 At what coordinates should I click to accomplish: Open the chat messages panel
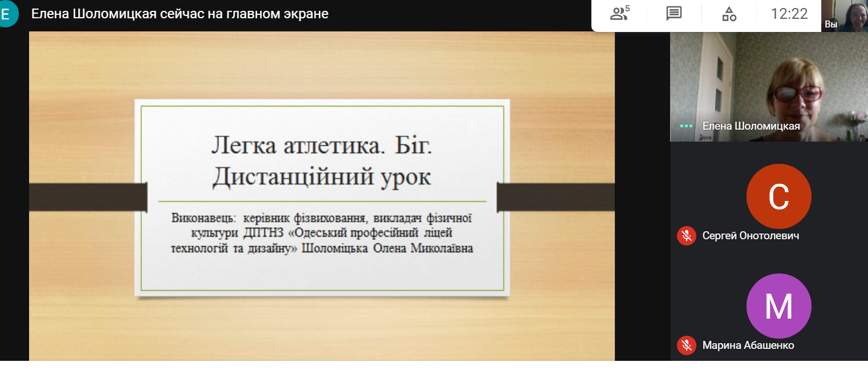(x=674, y=14)
